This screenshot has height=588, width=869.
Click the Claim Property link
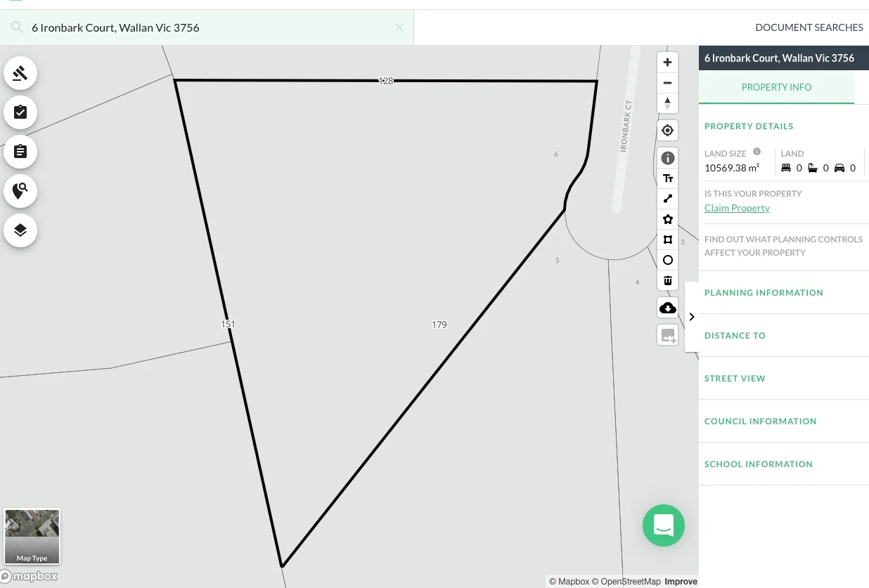tap(737, 208)
